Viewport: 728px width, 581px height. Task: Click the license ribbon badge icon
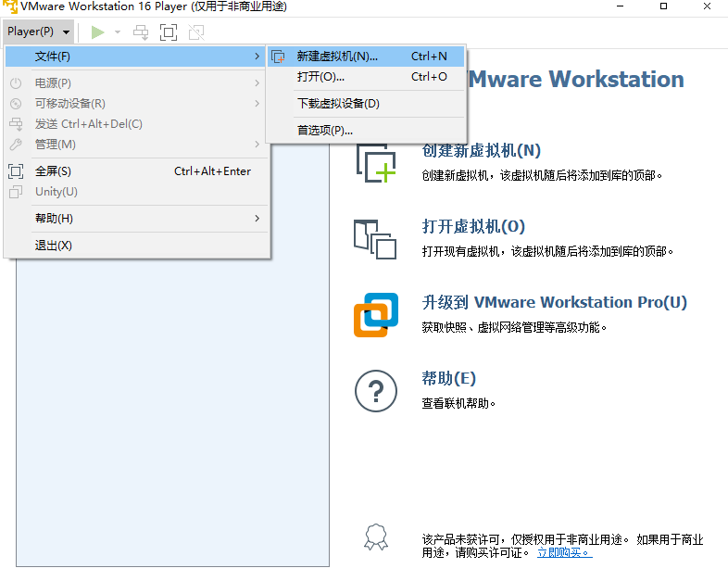pyautogui.click(x=375, y=537)
